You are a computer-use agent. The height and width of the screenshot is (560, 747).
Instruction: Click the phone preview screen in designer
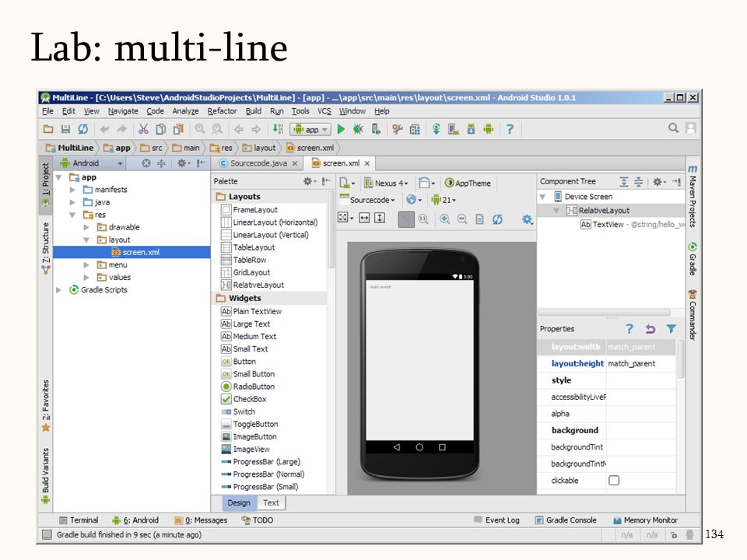click(419, 360)
